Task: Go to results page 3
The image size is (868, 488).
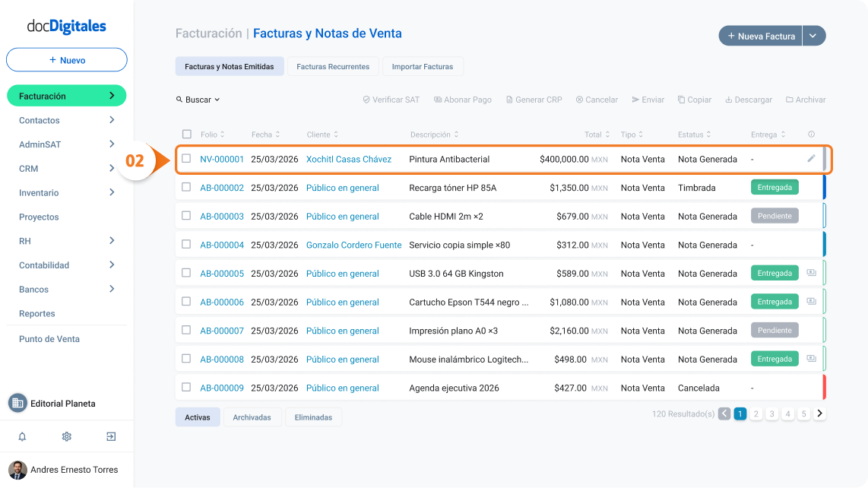Action: click(771, 414)
